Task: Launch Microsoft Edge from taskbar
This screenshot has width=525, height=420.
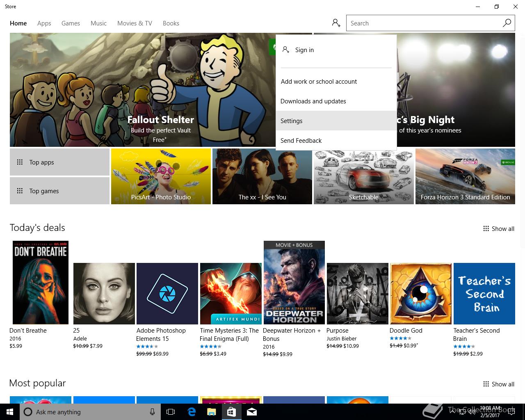Action: point(192,412)
